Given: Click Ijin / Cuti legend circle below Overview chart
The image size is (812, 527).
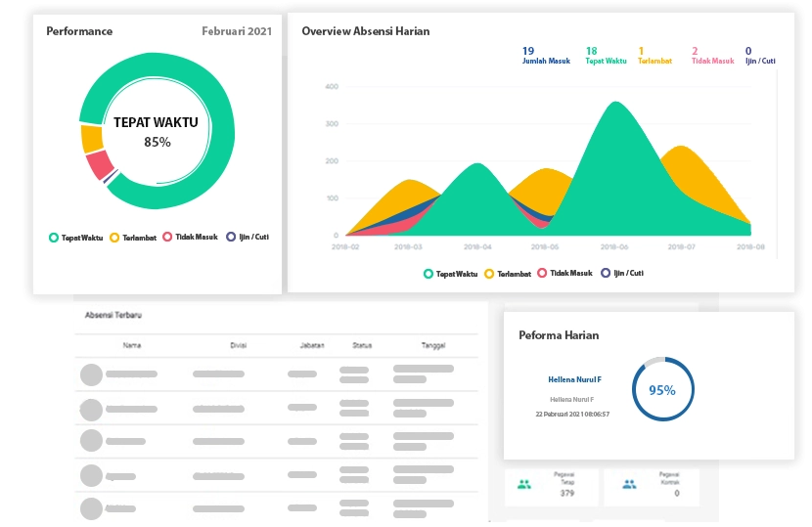Looking at the screenshot, I should tap(606, 274).
